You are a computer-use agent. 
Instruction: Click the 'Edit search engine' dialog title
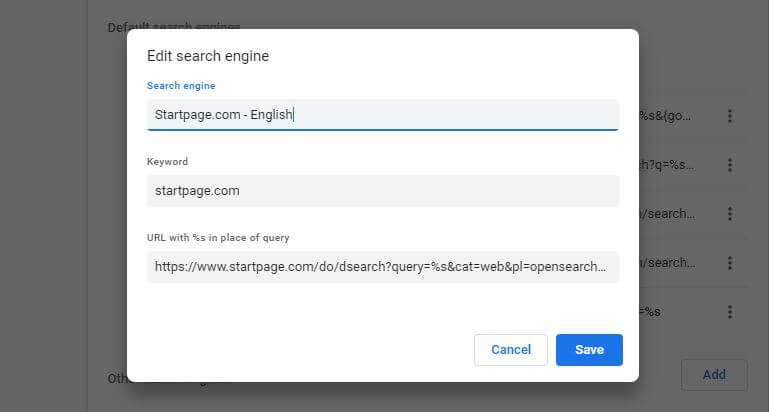point(208,56)
